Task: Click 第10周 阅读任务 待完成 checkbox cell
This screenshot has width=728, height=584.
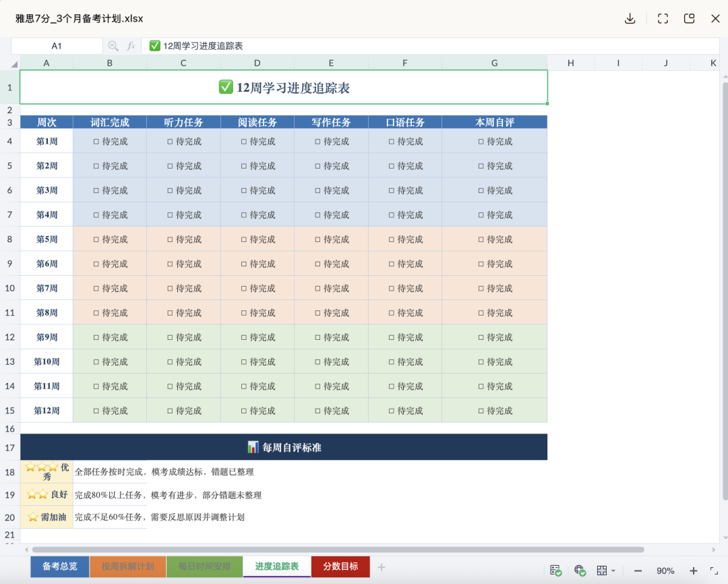Action: pyautogui.click(x=257, y=361)
